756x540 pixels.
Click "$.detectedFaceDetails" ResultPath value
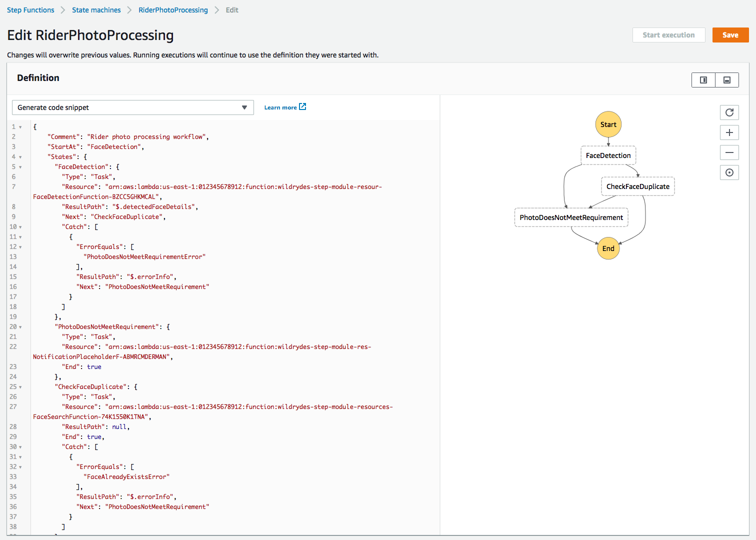[x=153, y=207]
